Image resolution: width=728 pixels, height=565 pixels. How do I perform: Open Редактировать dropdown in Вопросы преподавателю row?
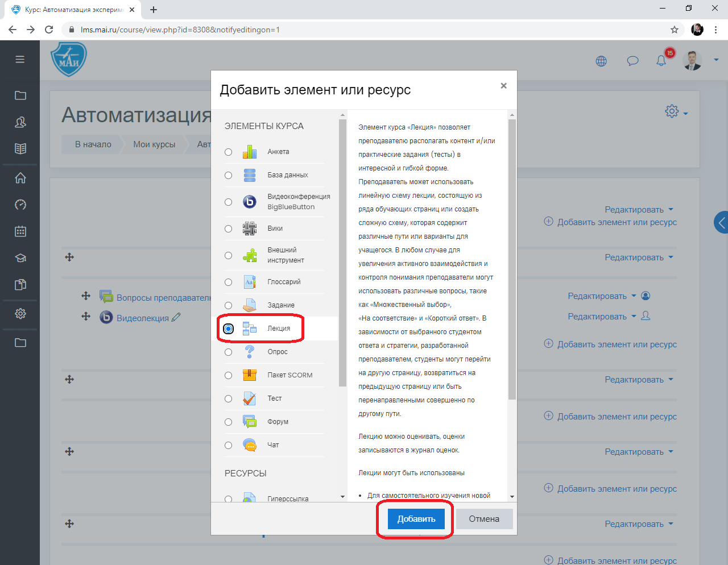(x=602, y=296)
